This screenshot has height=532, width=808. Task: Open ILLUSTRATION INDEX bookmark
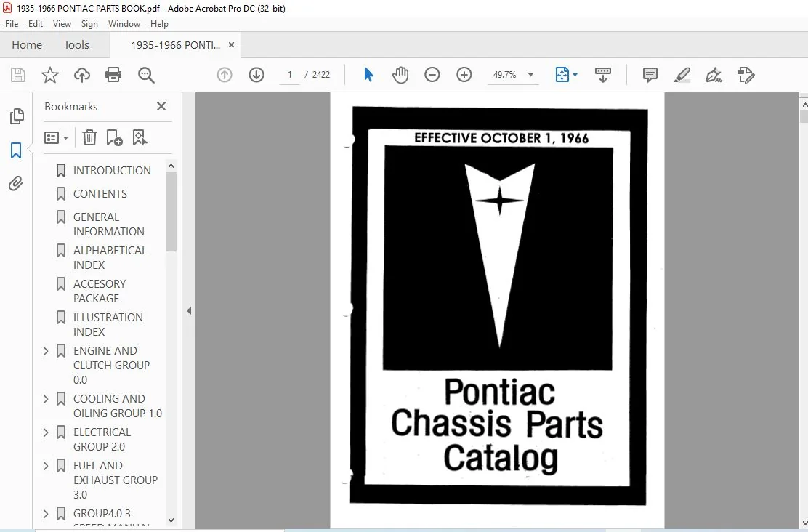(108, 325)
